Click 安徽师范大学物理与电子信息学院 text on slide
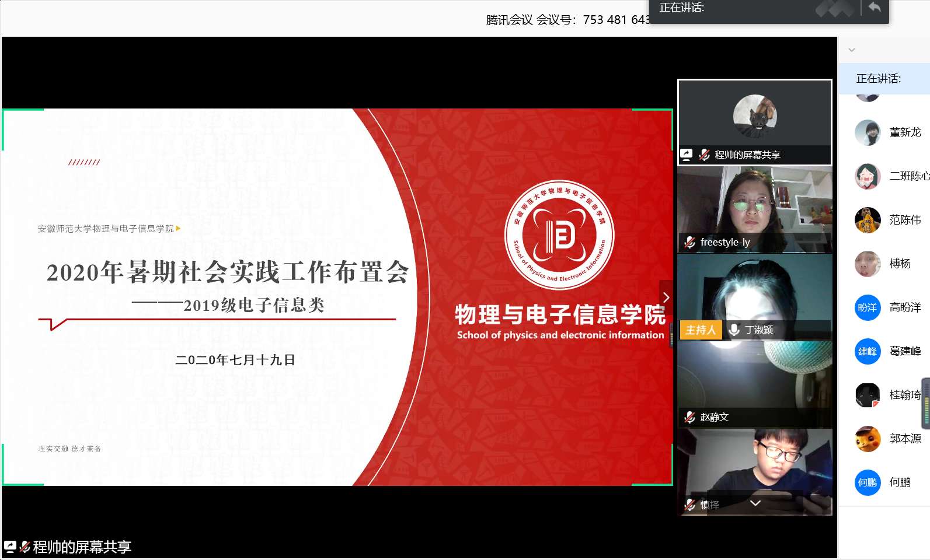 tap(106, 229)
